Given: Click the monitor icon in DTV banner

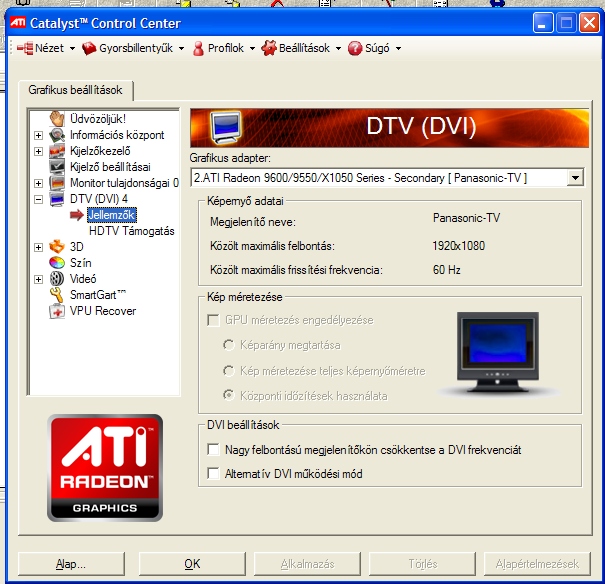Looking at the screenshot, I should pos(226,128).
